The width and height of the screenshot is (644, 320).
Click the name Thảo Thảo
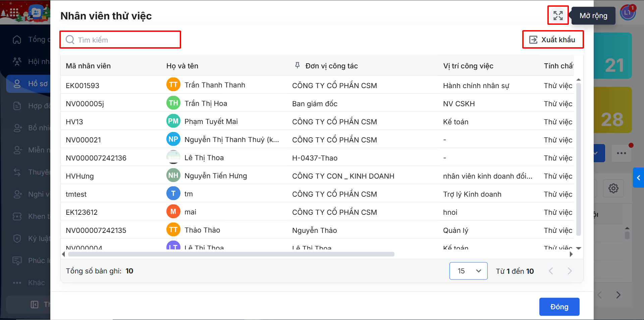(202, 230)
